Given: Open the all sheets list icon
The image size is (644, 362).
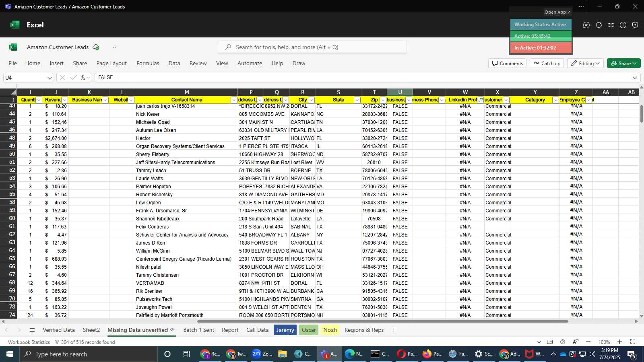Looking at the screenshot, I should click(x=32, y=330).
